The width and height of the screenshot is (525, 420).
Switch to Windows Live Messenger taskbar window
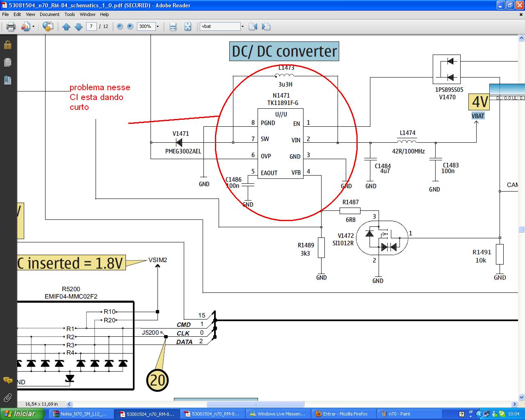click(x=278, y=414)
